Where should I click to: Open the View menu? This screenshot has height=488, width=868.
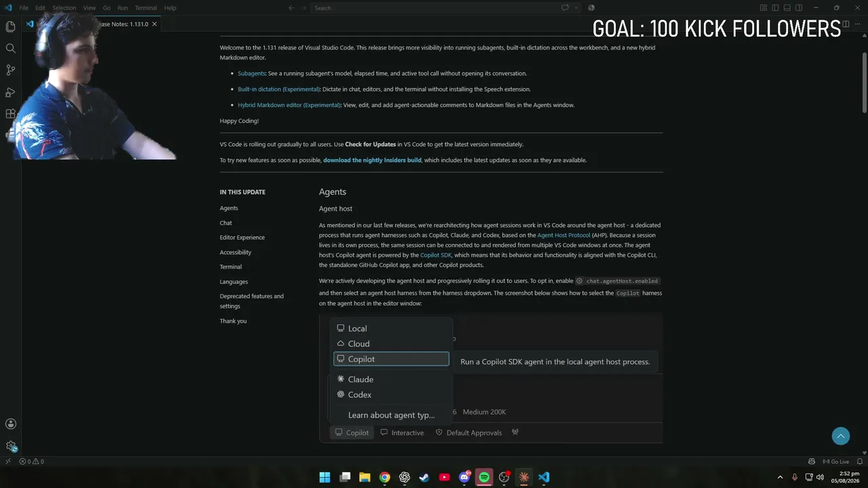point(89,8)
